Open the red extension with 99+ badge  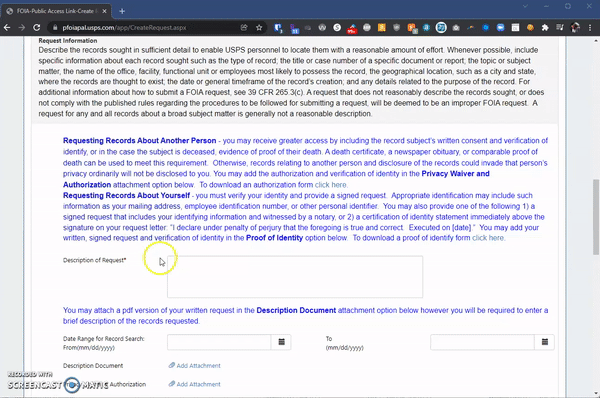pos(352,28)
